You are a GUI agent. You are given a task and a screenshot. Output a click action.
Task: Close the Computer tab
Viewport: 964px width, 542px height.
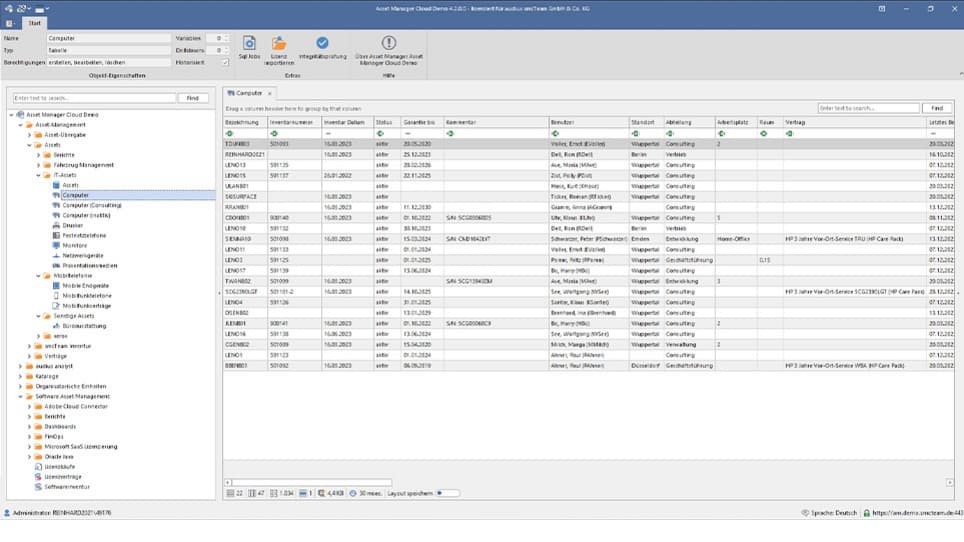pos(269,93)
